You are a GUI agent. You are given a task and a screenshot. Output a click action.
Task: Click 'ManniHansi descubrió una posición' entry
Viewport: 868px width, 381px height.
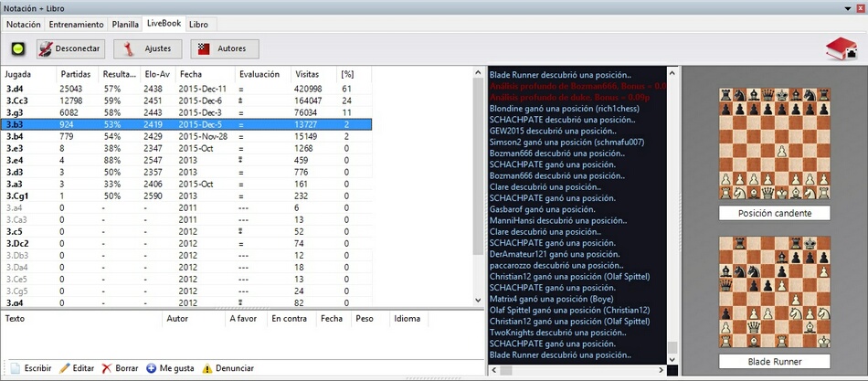(560, 220)
